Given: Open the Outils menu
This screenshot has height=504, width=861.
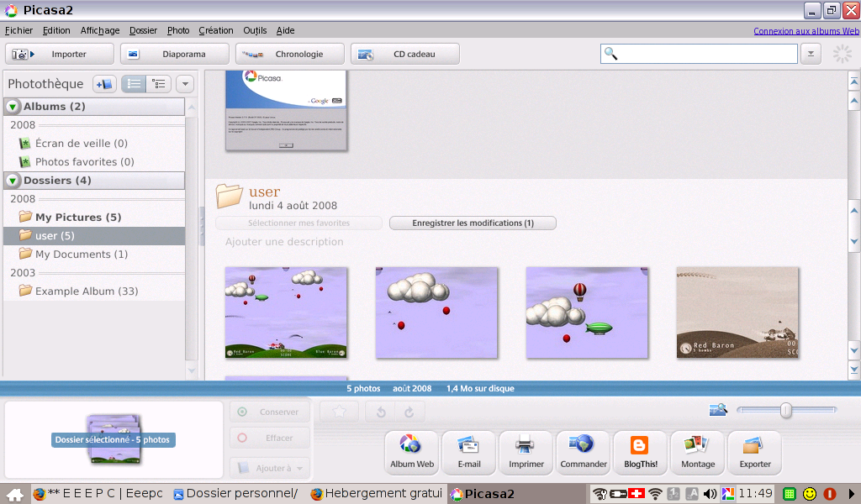Looking at the screenshot, I should tap(255, 31).
